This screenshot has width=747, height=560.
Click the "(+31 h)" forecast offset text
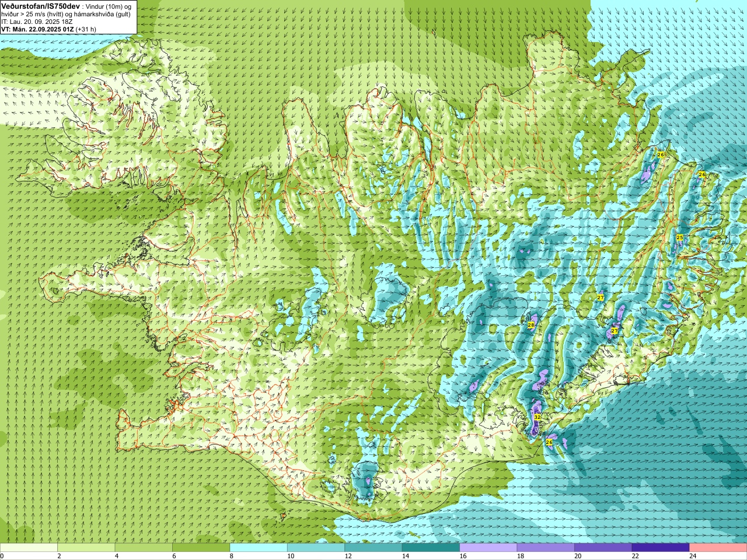pos(86,29)
